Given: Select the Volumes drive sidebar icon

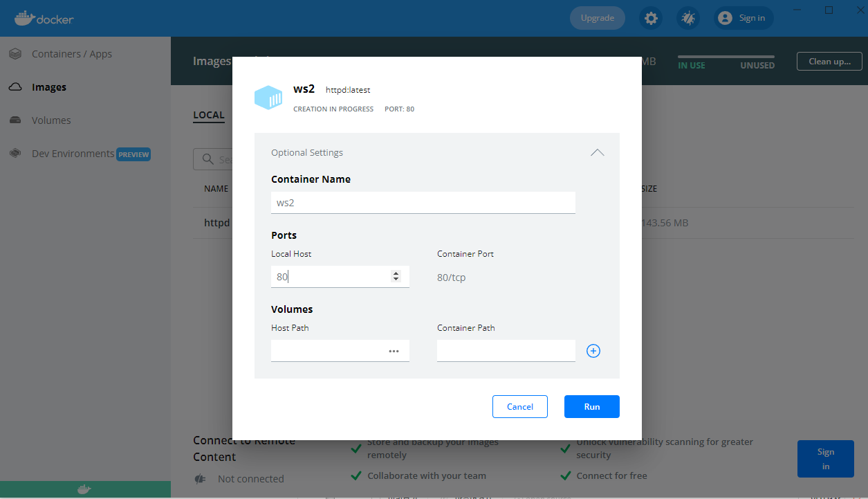Looking at the screenshot, I should (15, 120).
